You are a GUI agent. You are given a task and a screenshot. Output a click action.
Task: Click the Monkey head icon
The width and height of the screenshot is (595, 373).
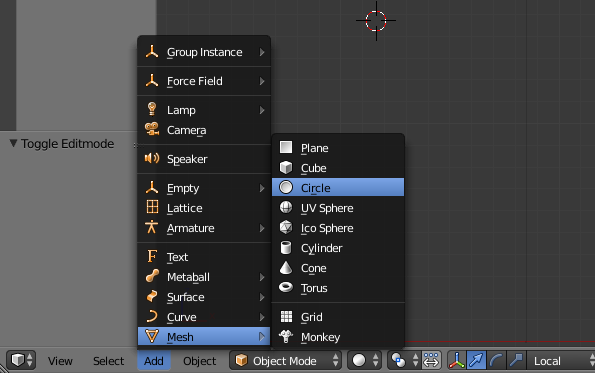pyautogui.click(x=286, y=336)
